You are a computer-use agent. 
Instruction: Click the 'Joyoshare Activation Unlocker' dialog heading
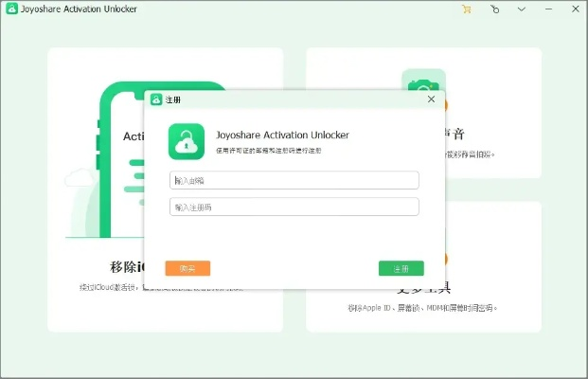click(x=282, y=135)
